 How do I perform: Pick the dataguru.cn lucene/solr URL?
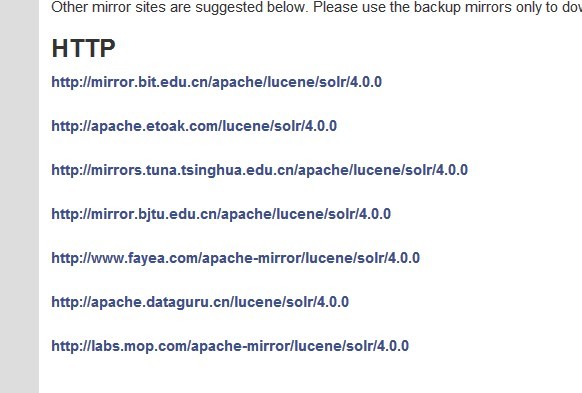pos(200,302)
